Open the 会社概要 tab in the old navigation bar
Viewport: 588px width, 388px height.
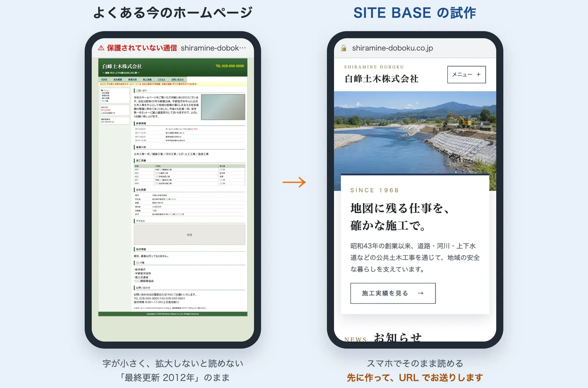click(118, 79)
